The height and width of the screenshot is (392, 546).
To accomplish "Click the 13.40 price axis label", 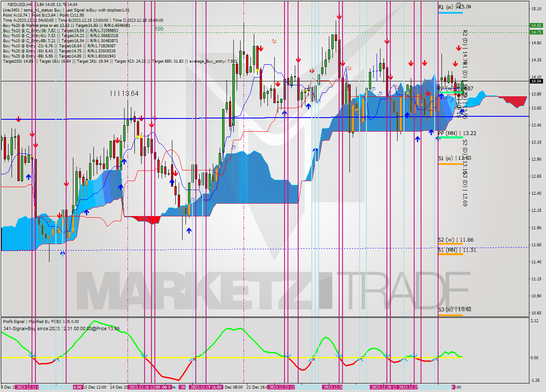I will (x=536, y=125).
